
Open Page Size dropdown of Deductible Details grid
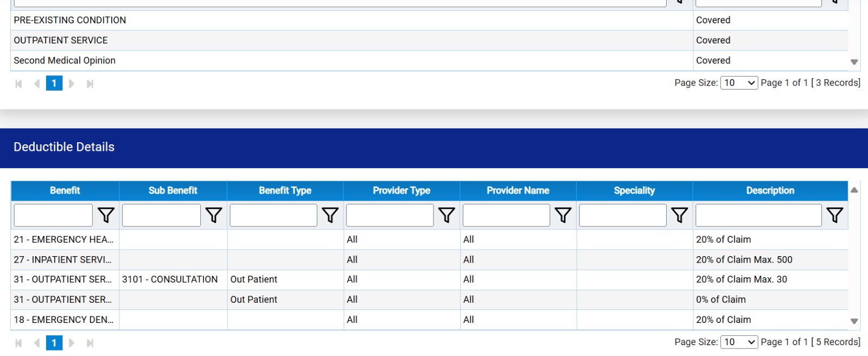[739, 342]
